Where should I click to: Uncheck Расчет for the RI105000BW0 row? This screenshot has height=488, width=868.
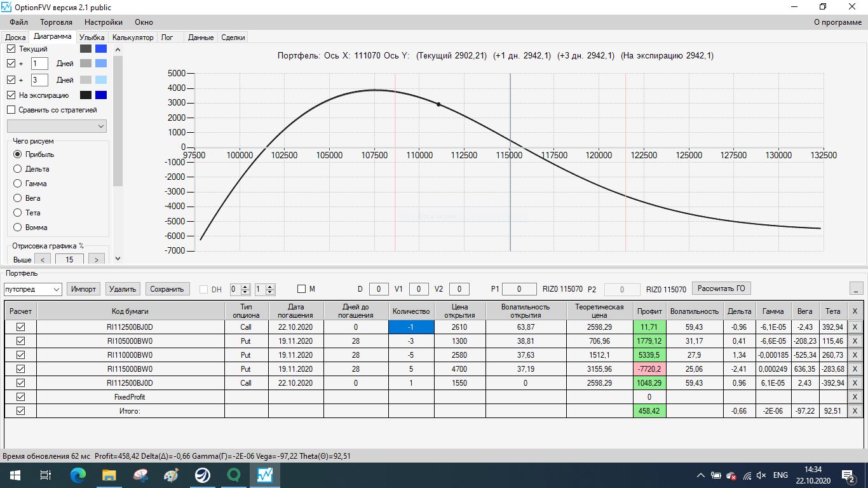tap(21, 341)
